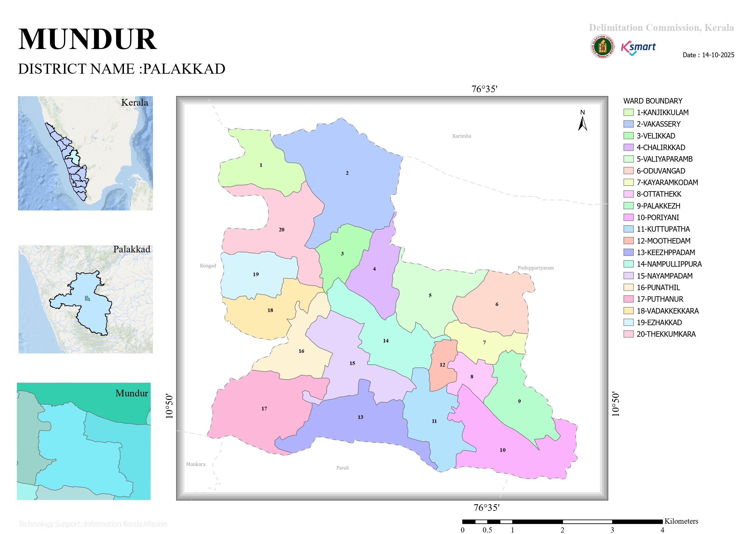Screen dimensions: 756x534
Task: Click ward number 10 on the map
Action: click(502, 450)
